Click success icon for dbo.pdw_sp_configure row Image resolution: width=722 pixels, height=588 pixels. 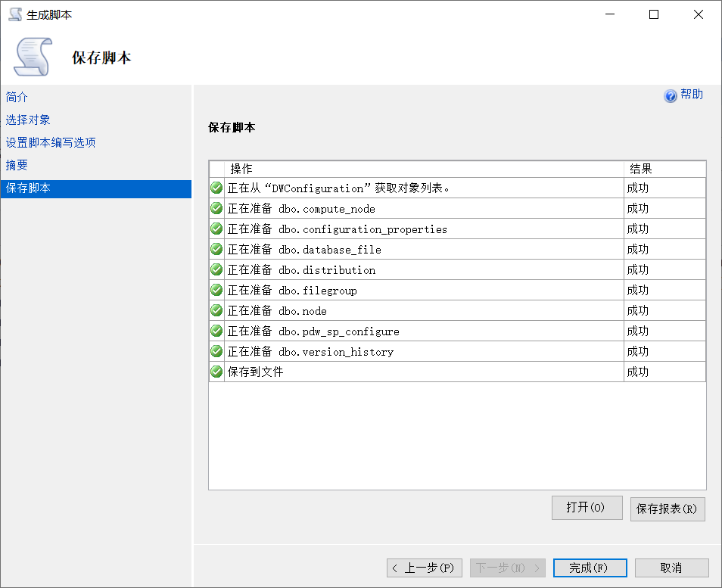(216, 331)
